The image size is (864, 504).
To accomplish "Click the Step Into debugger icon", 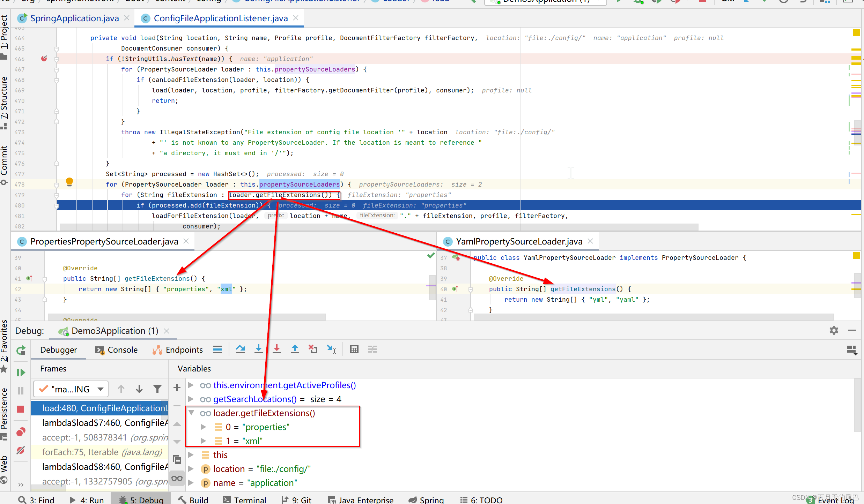I will [x=258, y=349].
